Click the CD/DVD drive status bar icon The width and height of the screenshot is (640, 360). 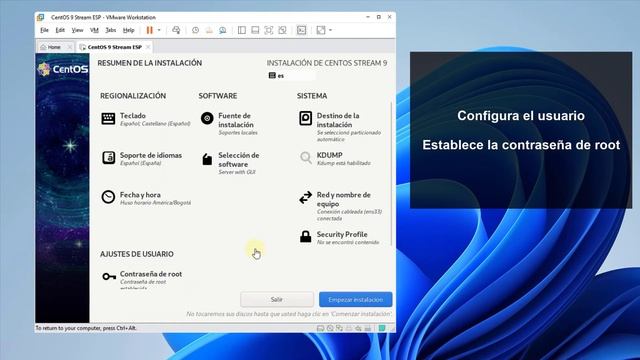click(x=330, y=328)
